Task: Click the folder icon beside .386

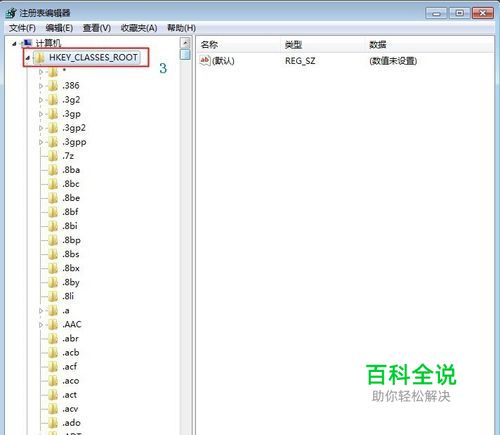Action: (x=53, y=86)
